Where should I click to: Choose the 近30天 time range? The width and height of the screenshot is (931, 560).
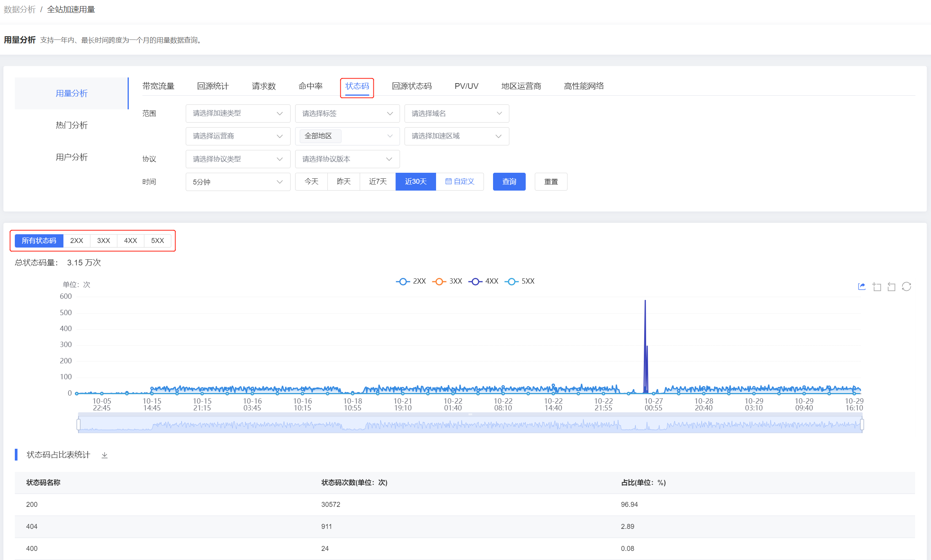pyautogui.click(x=416, y=181)
